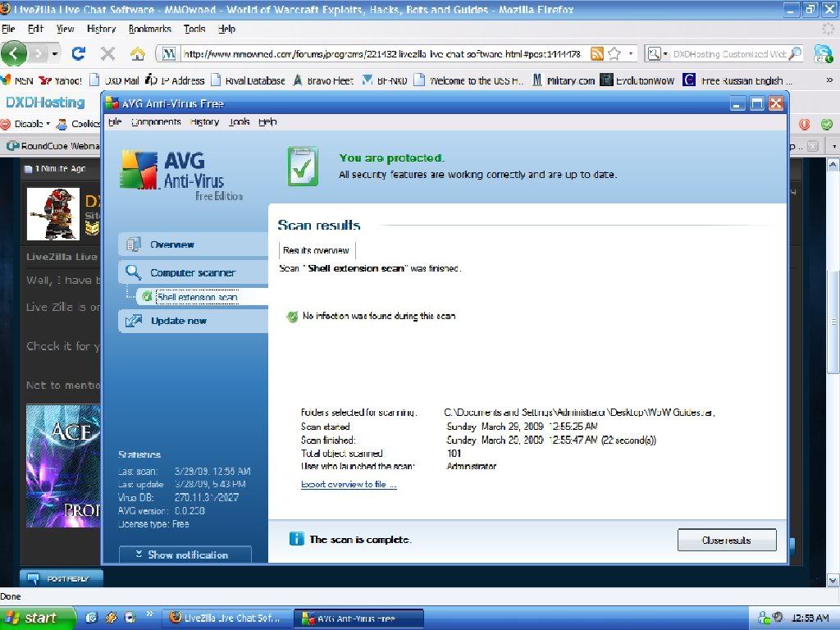Screen dimensions: 840x630
Task: Open Firefox History menu
Action: coord(101,29)
